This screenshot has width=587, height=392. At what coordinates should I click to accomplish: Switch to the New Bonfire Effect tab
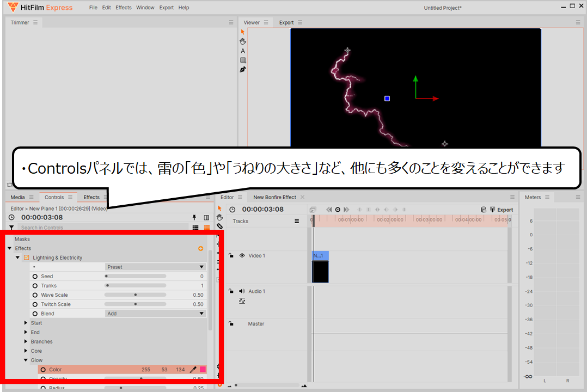click(x=274, y=197)
